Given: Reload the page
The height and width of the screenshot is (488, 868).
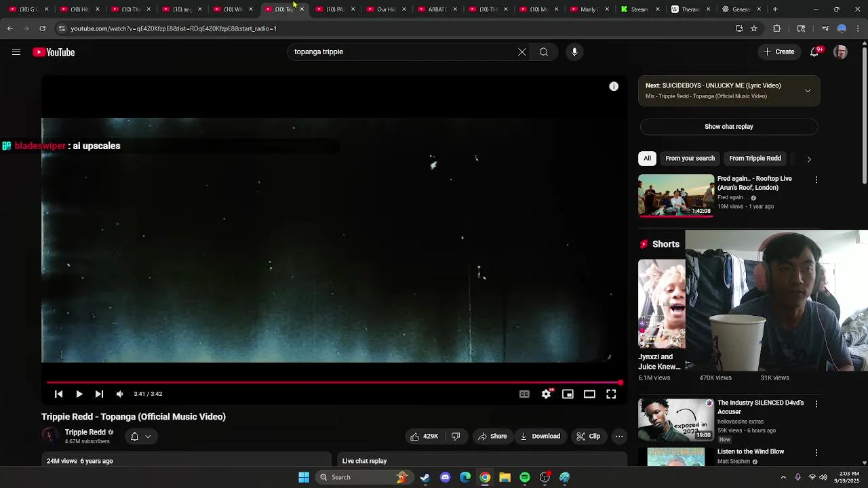Looking at the screenshot, I should click(42, 28).
